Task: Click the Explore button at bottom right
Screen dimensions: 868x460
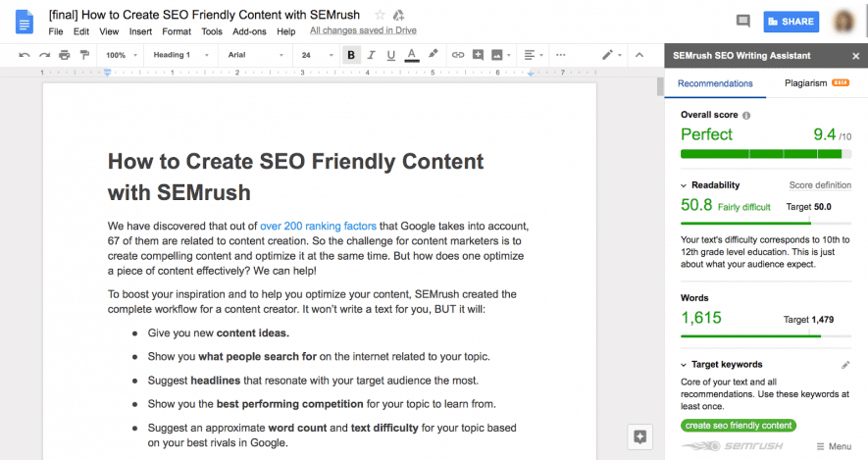Action: (x=638, y=436)
